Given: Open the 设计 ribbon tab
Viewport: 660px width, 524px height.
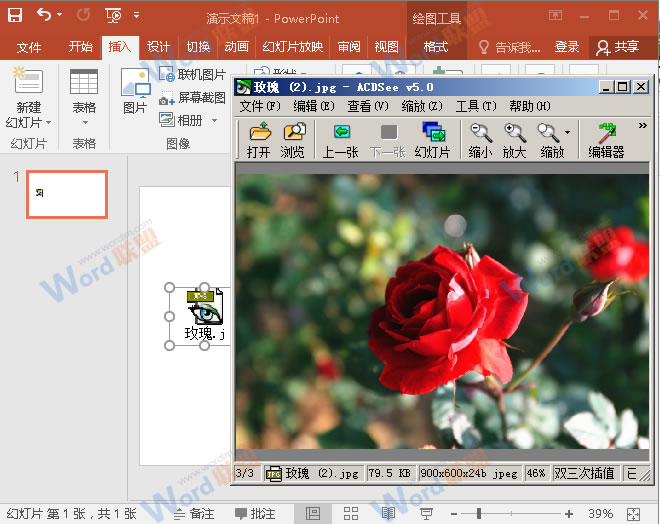Looking at the screenshot, I should 158,47.
